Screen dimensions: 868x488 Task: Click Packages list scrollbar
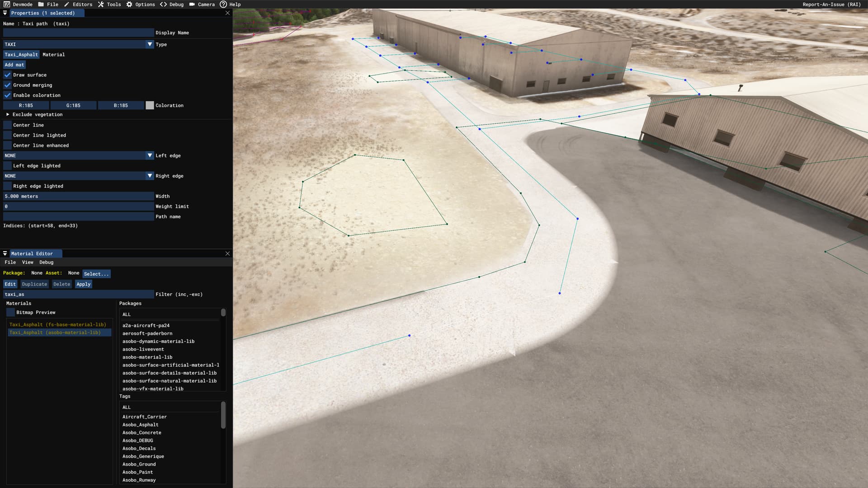pyautogui.click(x=223, y=313)
